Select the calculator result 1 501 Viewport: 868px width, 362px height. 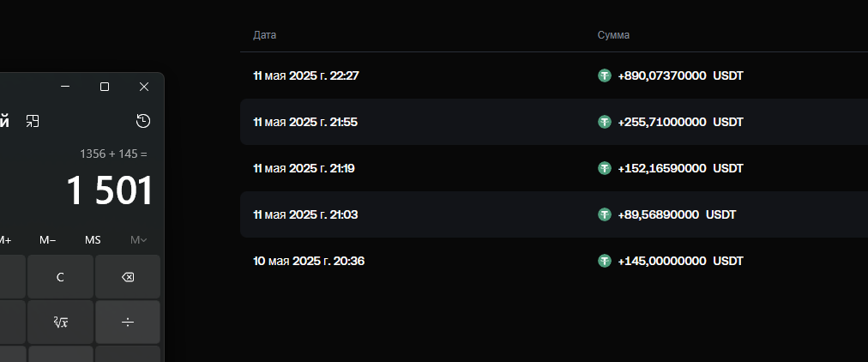click(x=110, y=190)
